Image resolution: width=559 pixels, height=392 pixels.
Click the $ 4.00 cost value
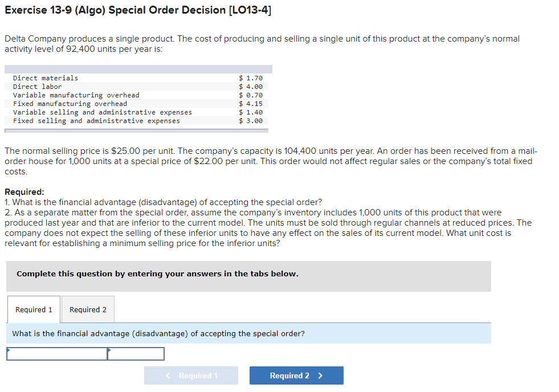[251, 87]
